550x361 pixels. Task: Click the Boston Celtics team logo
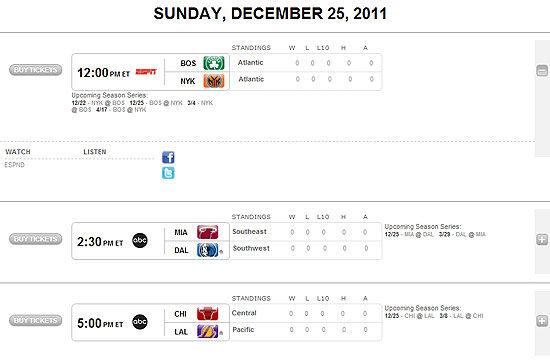click(214, 63)
